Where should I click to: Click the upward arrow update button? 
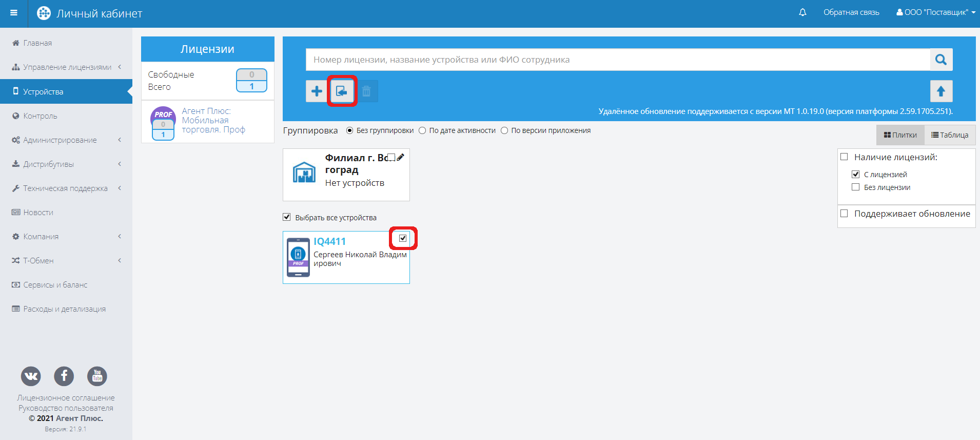point(941,91)
